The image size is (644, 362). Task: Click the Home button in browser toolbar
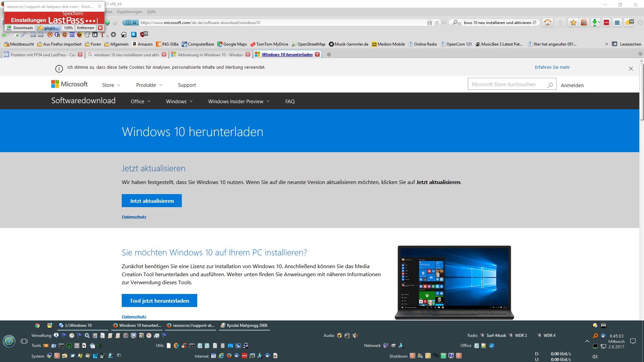point(548,22)
